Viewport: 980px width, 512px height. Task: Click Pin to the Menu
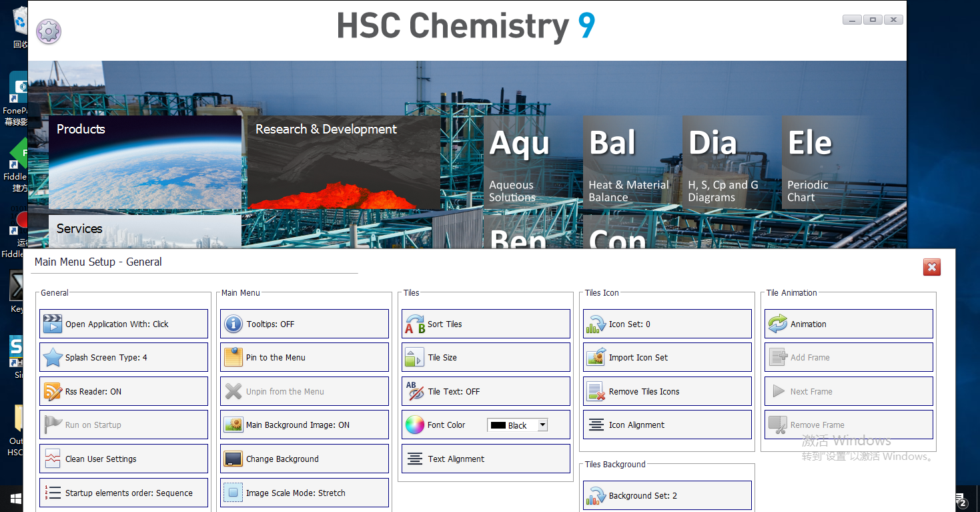304,357
